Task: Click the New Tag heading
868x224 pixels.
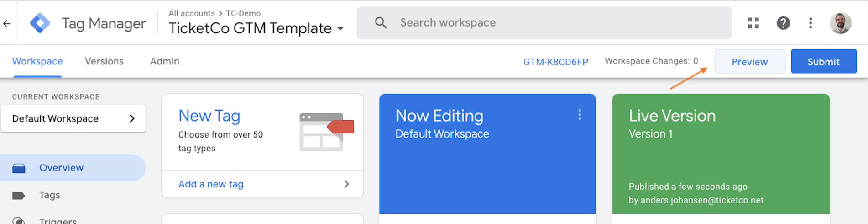Action: (x=209, y=116)
